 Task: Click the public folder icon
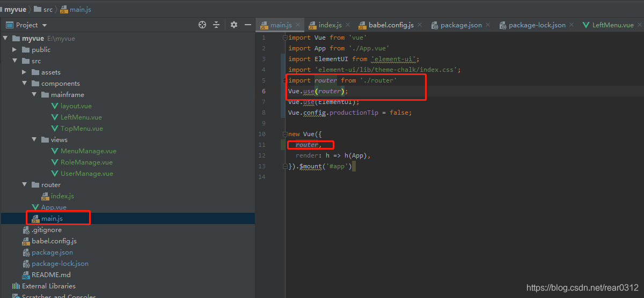(26, 49)
